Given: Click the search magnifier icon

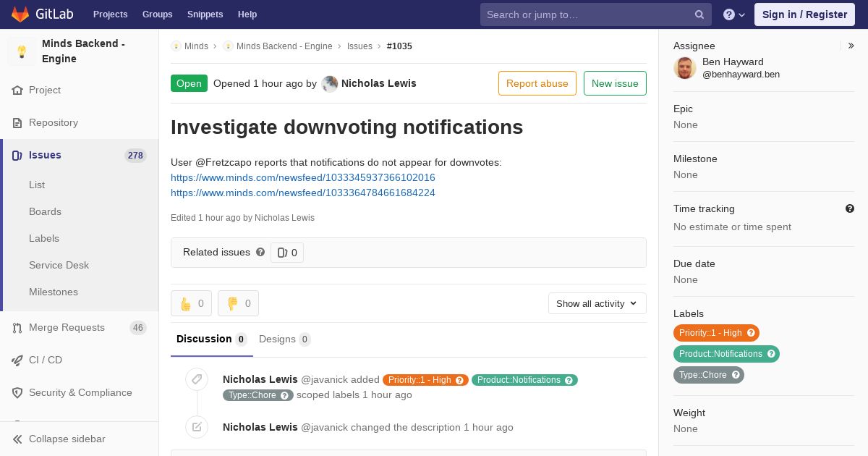Looking at the screenshot, I should click(x=699, y=14).
